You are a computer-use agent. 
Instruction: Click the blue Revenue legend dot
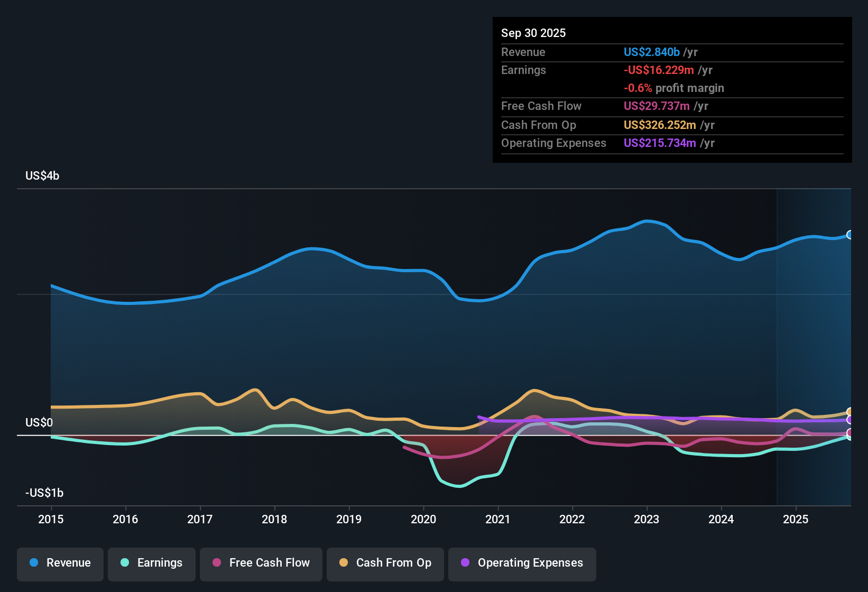(33, 563)
